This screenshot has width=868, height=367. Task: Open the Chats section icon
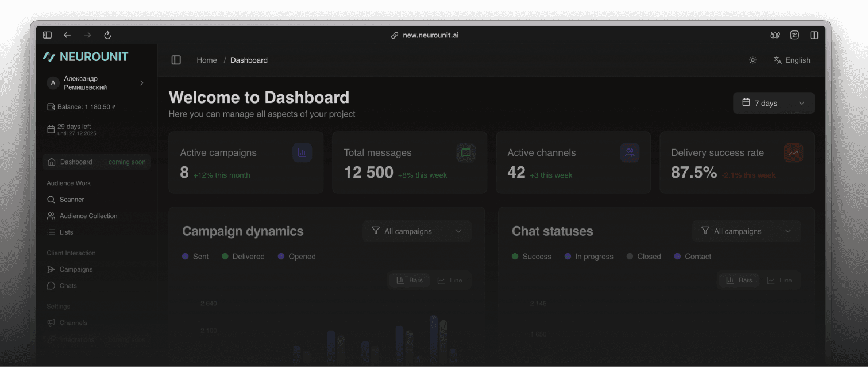tap(52, 285)
